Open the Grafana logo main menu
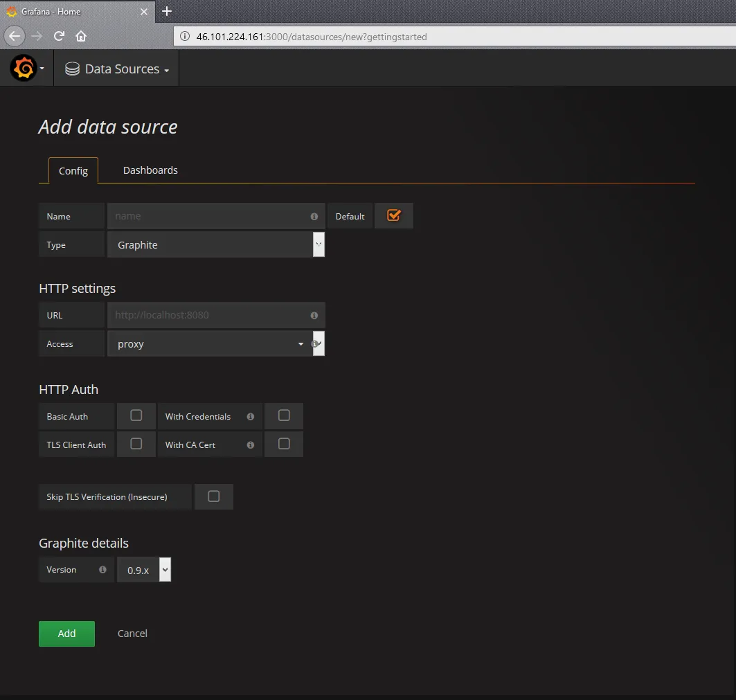Screen dimensions: 736x700 [x=24, y=69]
